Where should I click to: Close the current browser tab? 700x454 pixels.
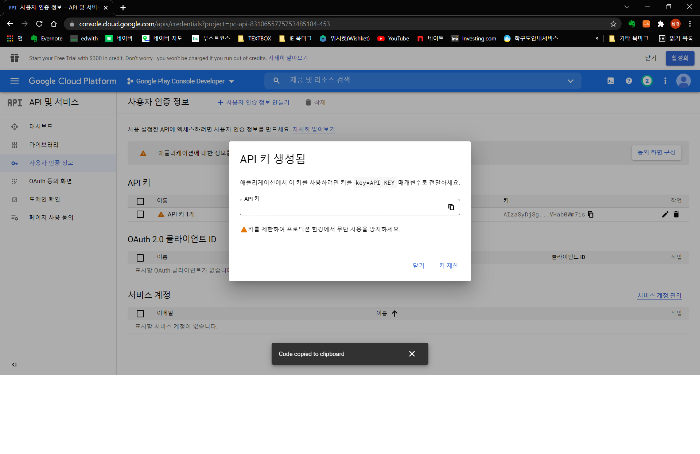pyautogui.click(x=105, y=8)
